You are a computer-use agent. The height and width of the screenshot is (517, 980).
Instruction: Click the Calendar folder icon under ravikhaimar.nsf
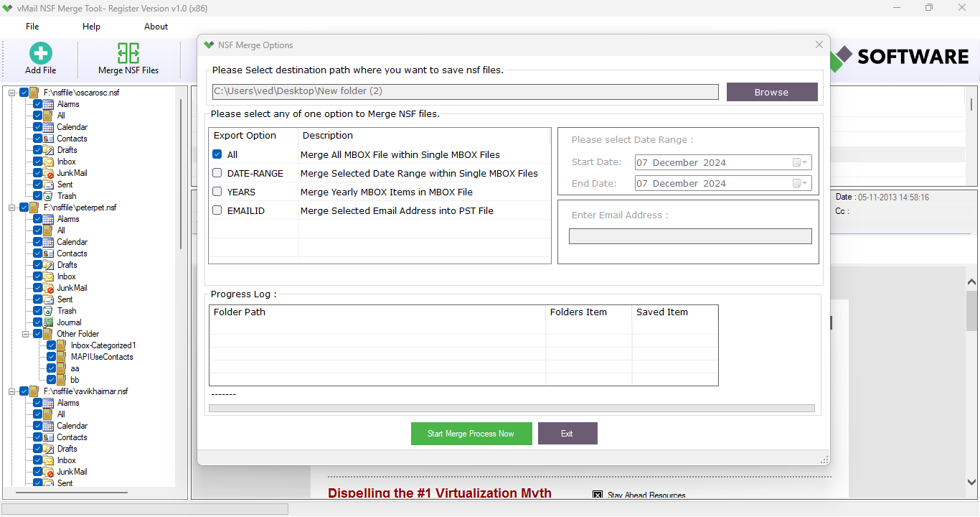click(x=48, y=426)
